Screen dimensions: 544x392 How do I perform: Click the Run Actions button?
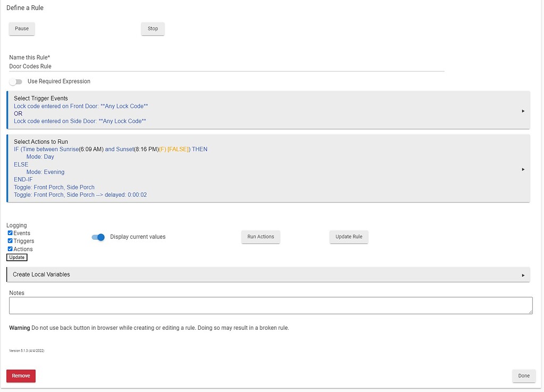[x=261, y=237]
